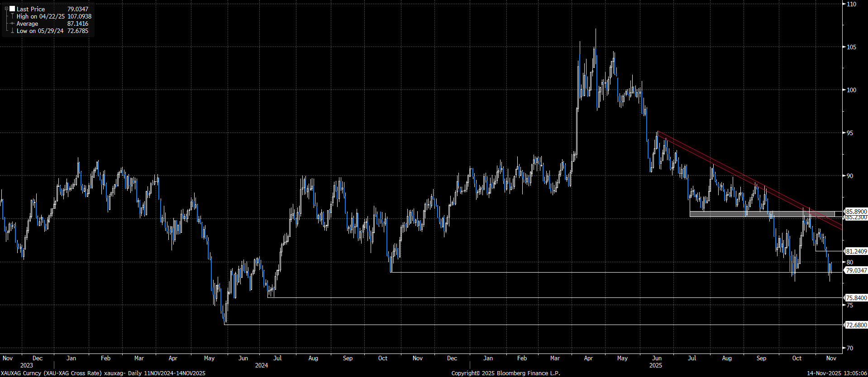This screenshot has height=377, width=868.
Task: Click the white Last Price color swatch
Action: pos(12,9)
